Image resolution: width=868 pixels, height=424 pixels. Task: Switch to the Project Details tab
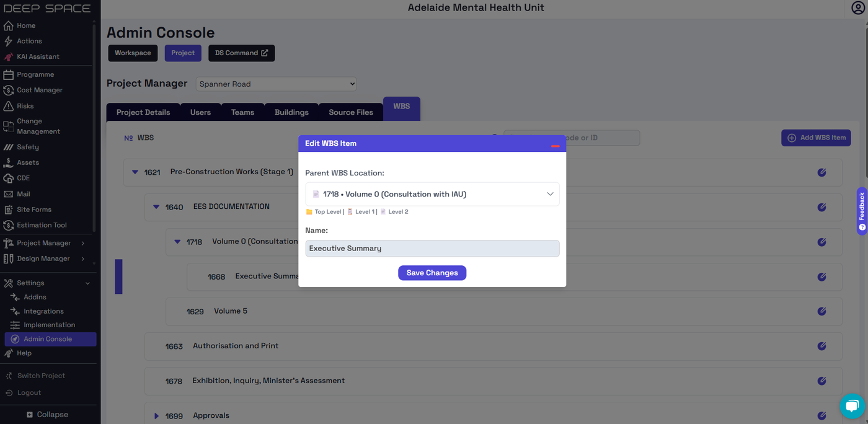tap(143, 112)
